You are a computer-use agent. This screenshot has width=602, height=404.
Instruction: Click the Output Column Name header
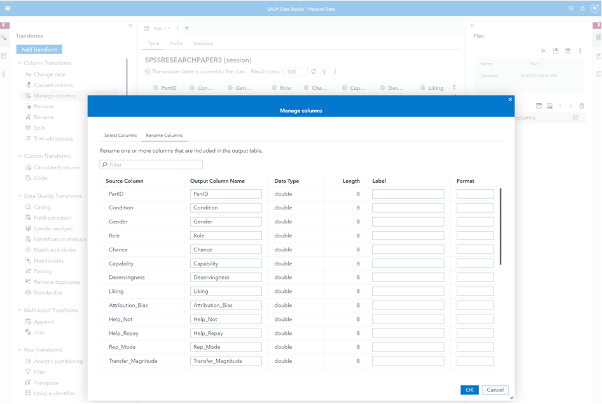pyautogui.click(x=217, y=181)
